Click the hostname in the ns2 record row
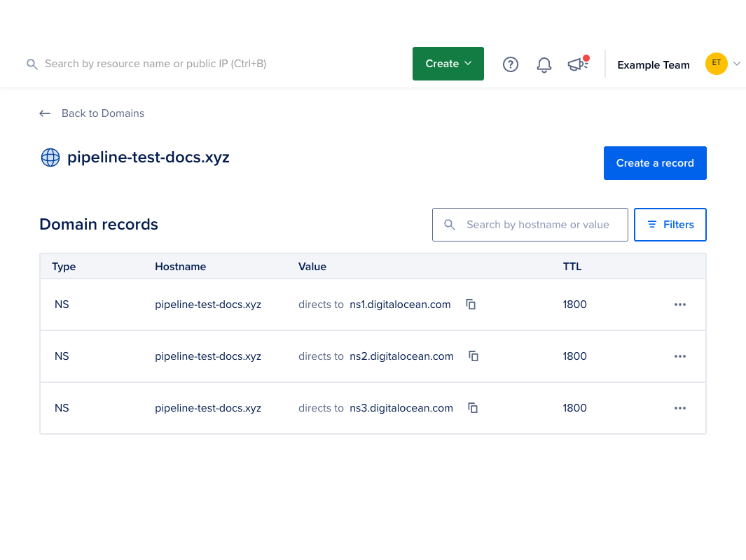 (208, 356)
